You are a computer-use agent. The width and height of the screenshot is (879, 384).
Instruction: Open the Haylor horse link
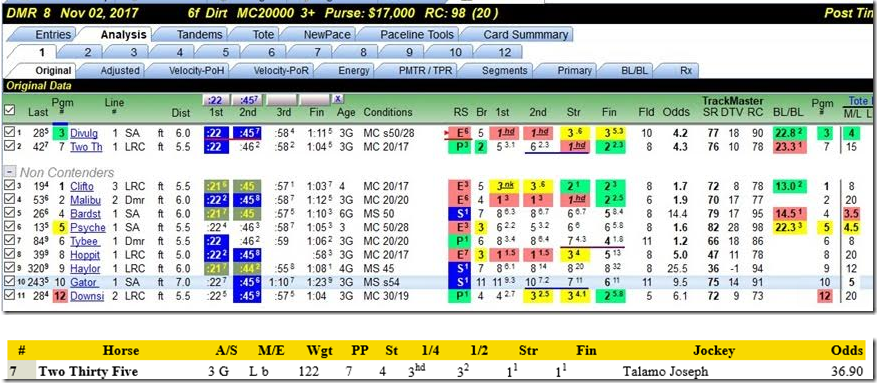(86, 269)
